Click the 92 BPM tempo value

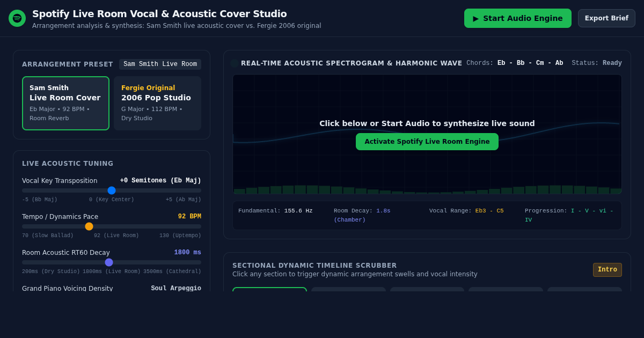pyautogui.click(x=189, y=217)
